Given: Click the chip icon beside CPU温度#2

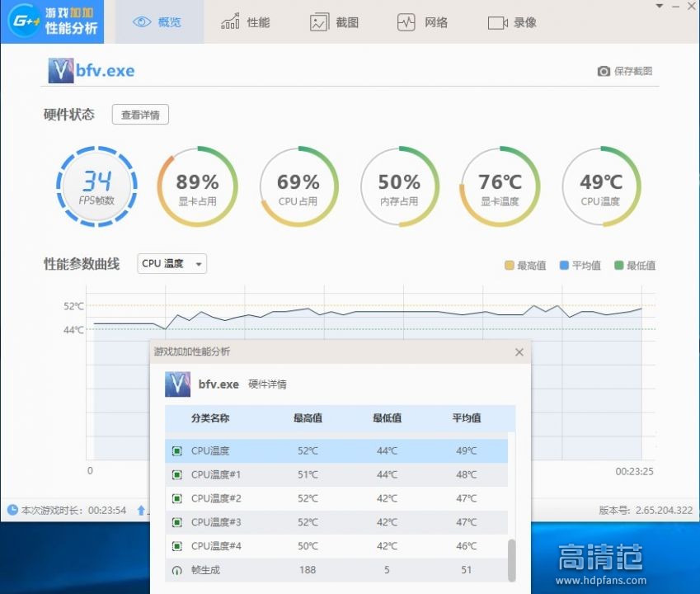Looking at the screenshot, I should 176,498.
